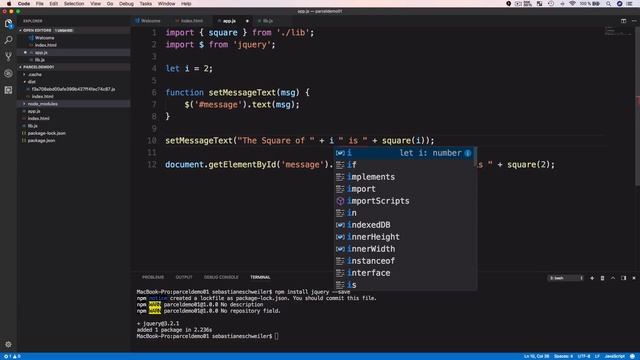Click the LF end-of-line setting in the status bar

[597, 356]
